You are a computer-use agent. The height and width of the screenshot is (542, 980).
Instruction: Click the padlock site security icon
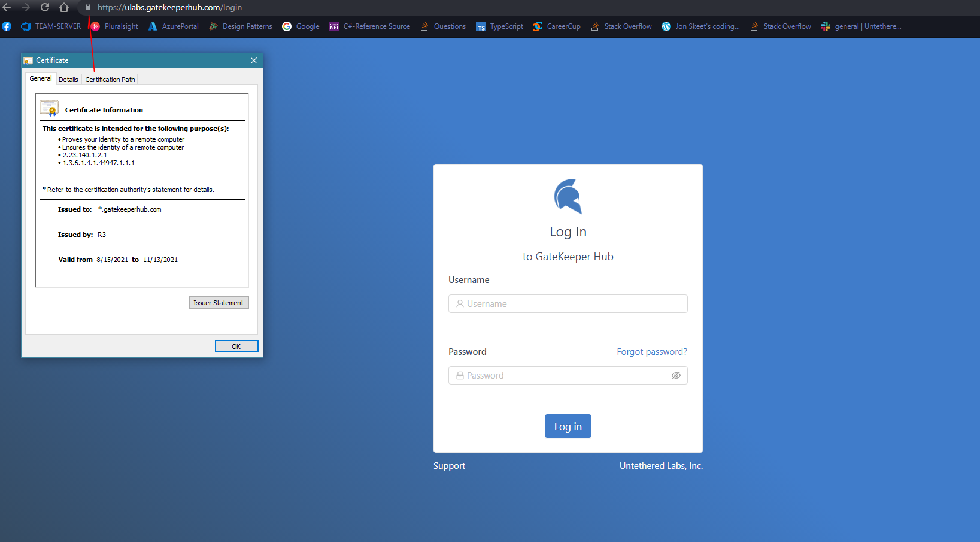click(88, 7)
